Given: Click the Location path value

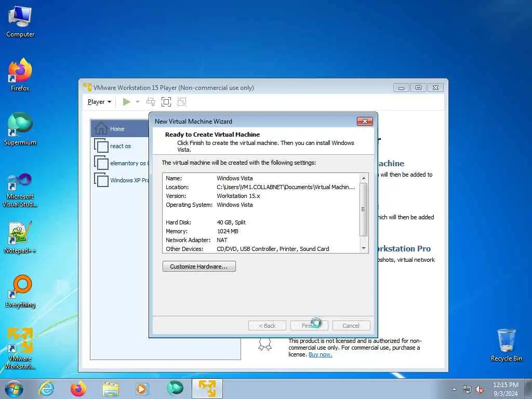Looking at the screenshot, I should 286,187.
